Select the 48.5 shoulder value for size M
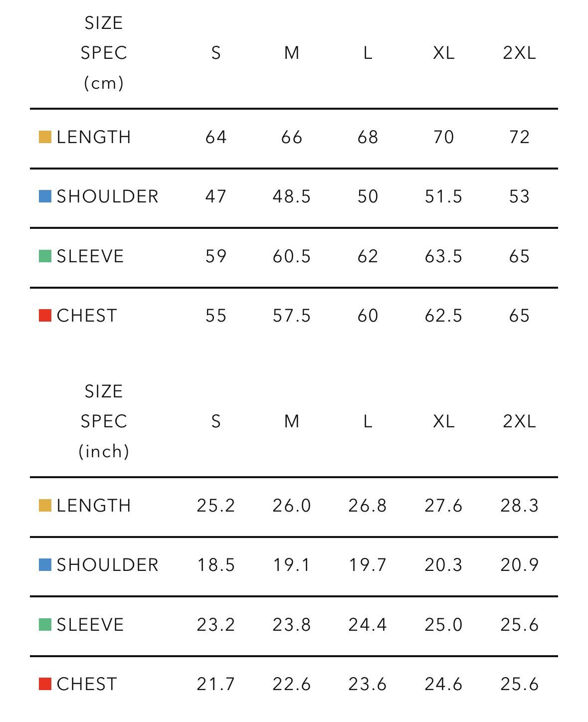Viewport: 588px width, 722px height. click(x=292, y=196)
